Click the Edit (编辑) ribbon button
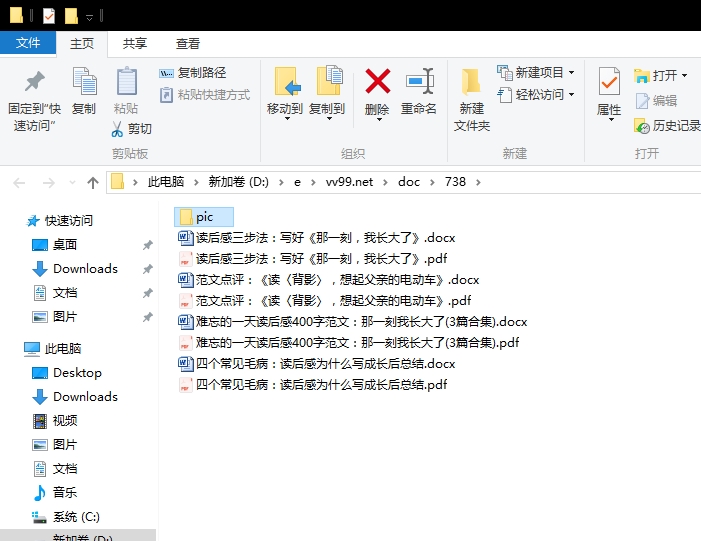This screenshot has width=701, height=541. pyautogui.click(x=656, y=101)
